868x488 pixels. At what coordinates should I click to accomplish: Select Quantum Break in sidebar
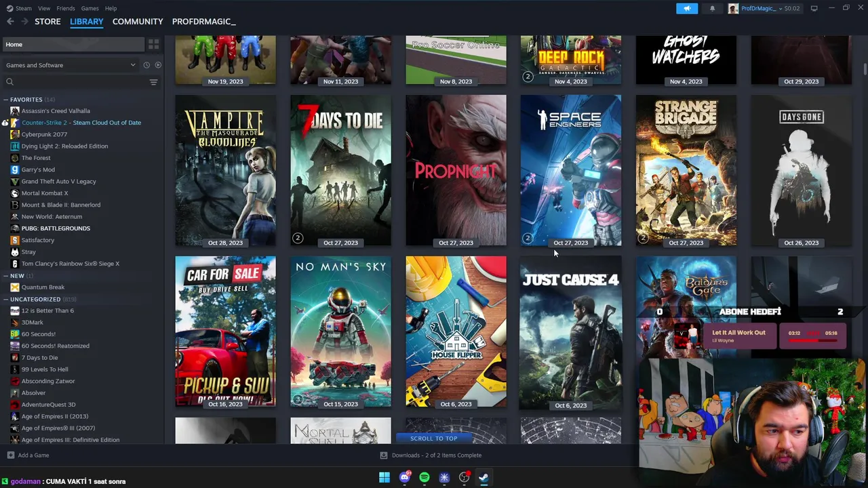coord(43,287)
